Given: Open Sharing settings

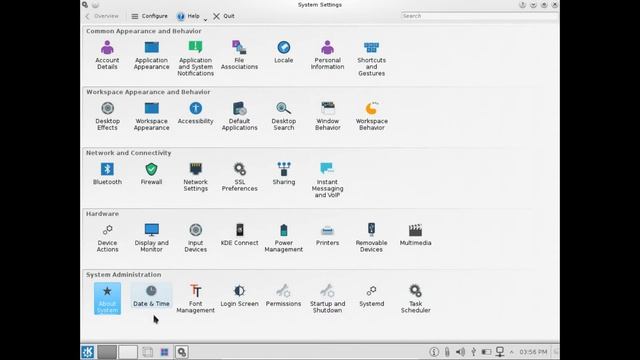Looking at the screenshot, I should pos(284,173).
